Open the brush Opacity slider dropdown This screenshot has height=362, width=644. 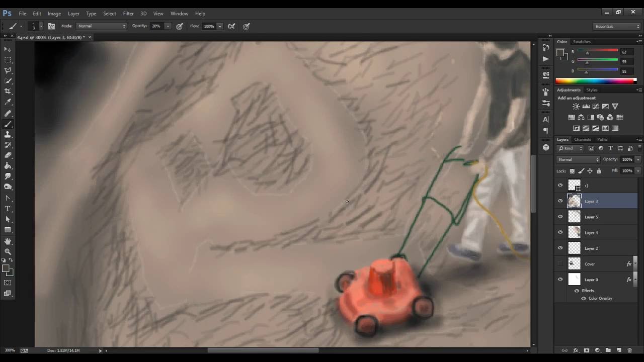pyautogui.click(x=168, y=26)
